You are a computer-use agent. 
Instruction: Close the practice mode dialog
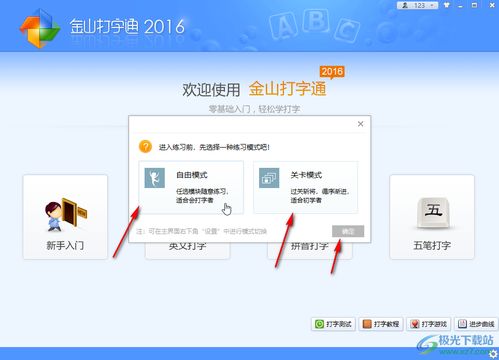pyautogui.click(x=360, y=124)
